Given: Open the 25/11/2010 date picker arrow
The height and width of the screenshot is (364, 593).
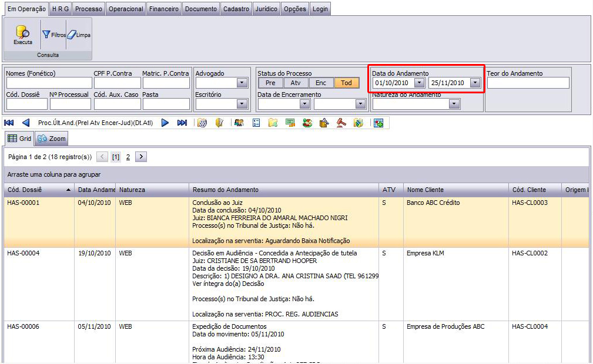Looking at the screenshot, I should [475, 83].
